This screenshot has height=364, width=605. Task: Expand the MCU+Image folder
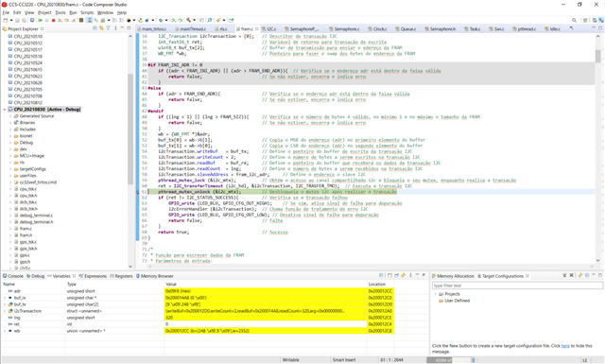point(10,156)
